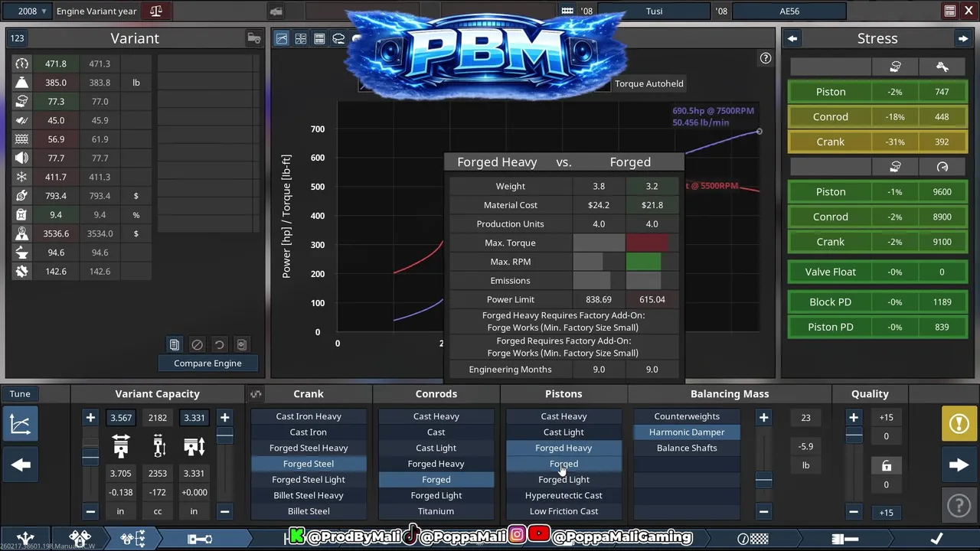This screenshot has height=551, width=980.
Task: Select the table view icon above graph
Action: click(x=319, y=38)
